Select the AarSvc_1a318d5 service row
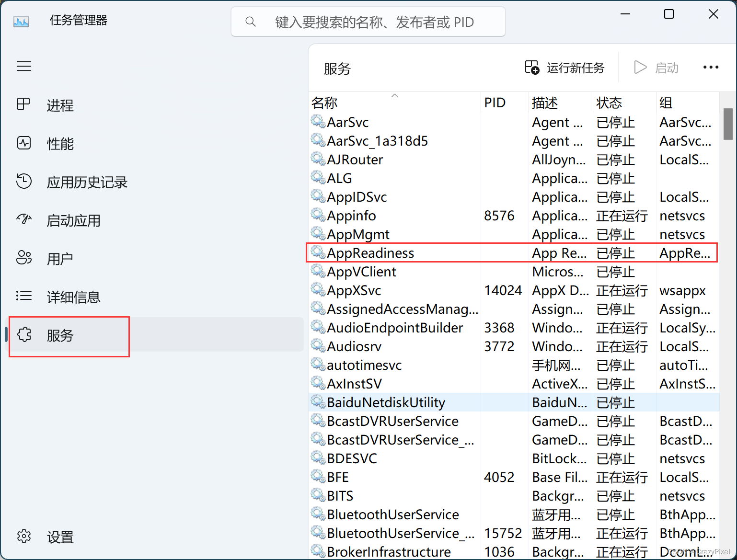 (514, 141)
